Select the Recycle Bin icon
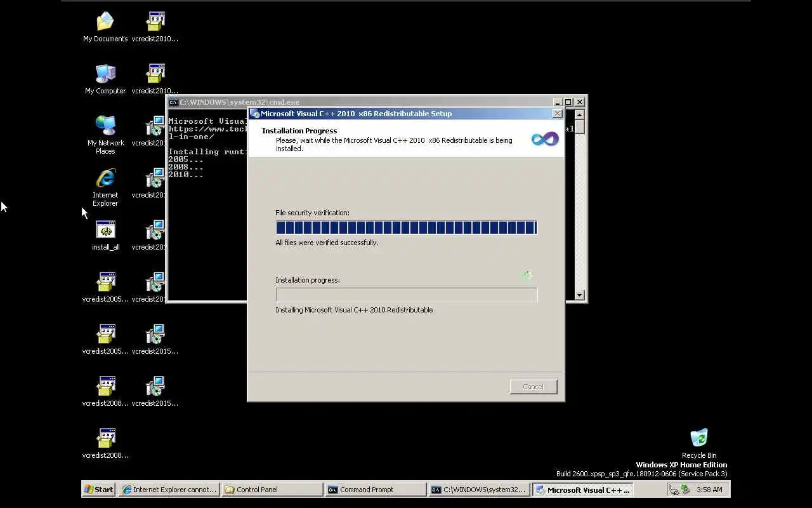 [698, 443]
